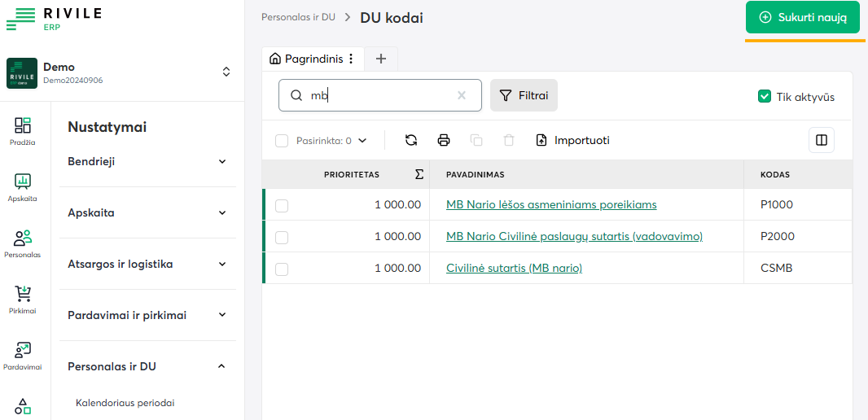Add a new tab with plus

point(380,59)
